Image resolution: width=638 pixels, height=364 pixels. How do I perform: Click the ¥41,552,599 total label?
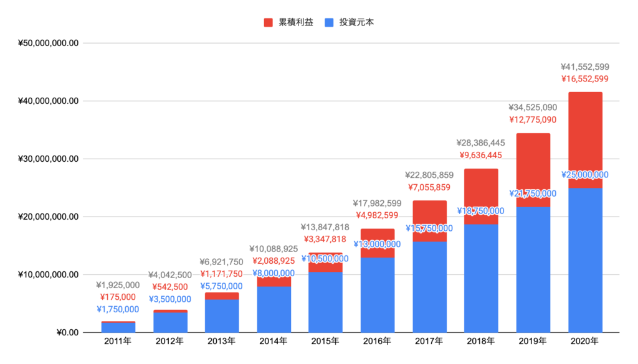point(585,67)
